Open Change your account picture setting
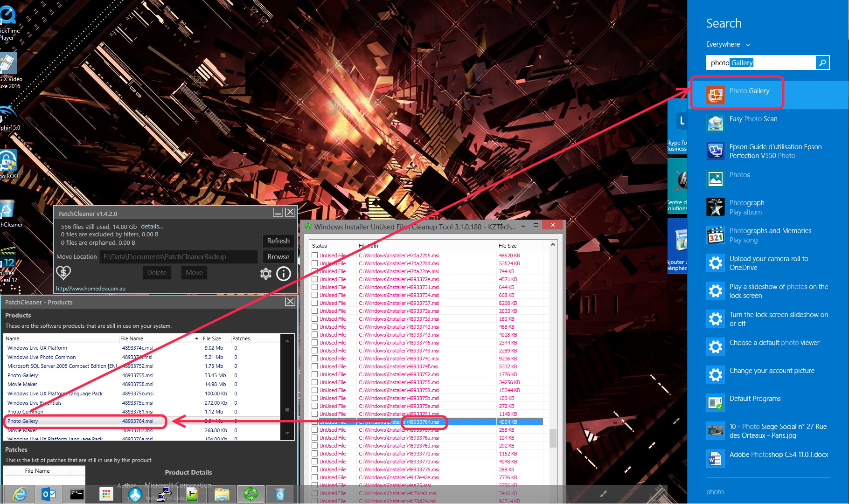Screen dimensions: 849x504 point(768,375)
